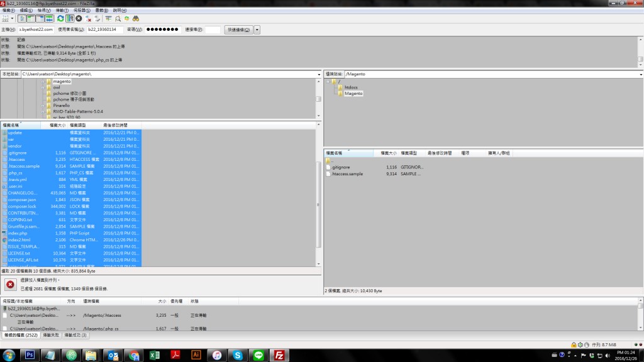Search files with binoculars icon
This screenshot has width=644, height=362.
pyautogui.click(x=136, y=18)
